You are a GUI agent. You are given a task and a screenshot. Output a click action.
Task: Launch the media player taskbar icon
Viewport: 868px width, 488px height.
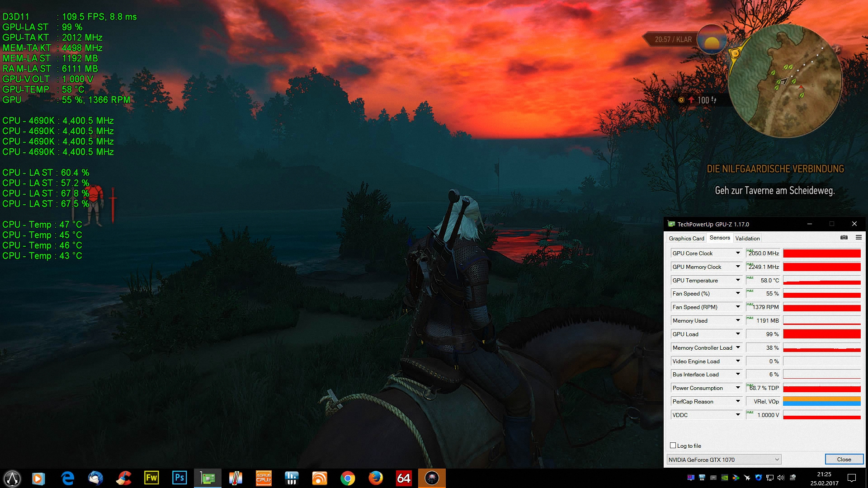[x=38, y=478]
